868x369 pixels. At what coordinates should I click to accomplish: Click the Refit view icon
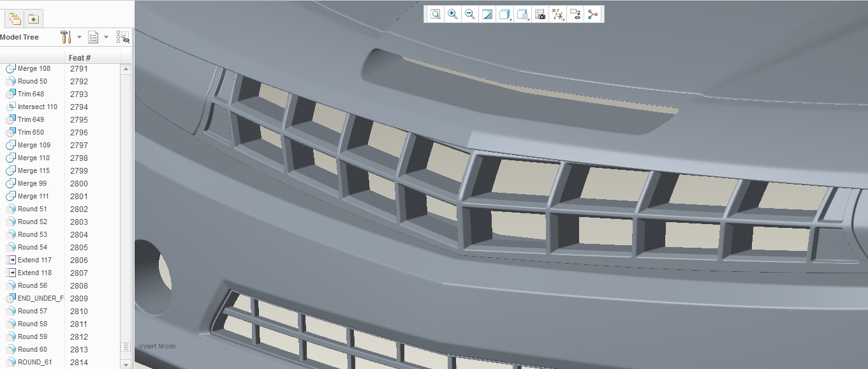click(436, 14)
